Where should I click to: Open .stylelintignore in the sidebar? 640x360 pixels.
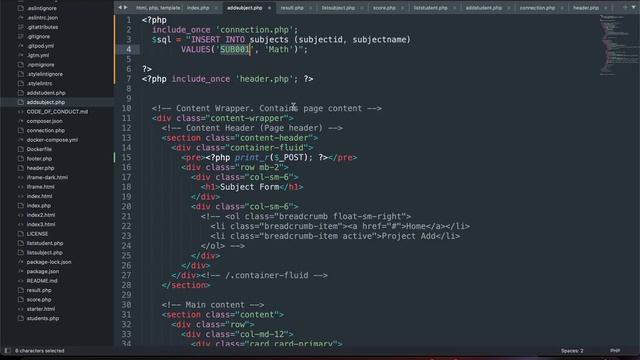pyautogui.click(x=45, y=74)
